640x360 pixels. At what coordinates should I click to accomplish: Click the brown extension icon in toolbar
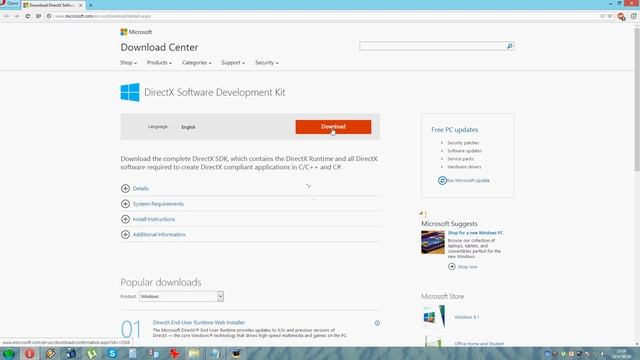point(621,16)
